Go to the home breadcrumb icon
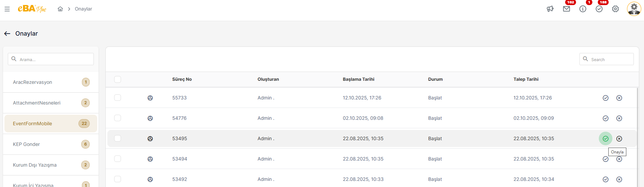The width and height of the screenshot is (644, 187). pos(60,9)
